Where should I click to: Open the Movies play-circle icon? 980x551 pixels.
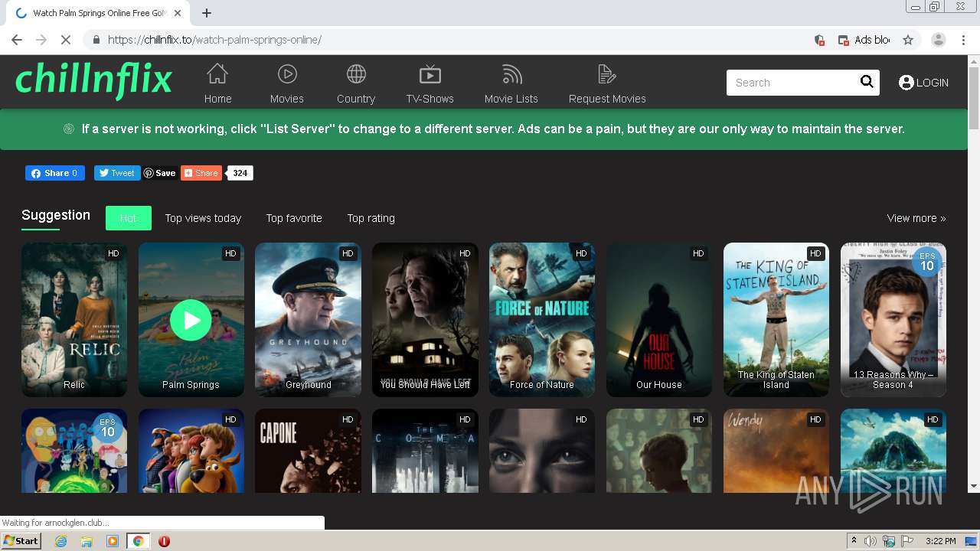click(287, 74)
